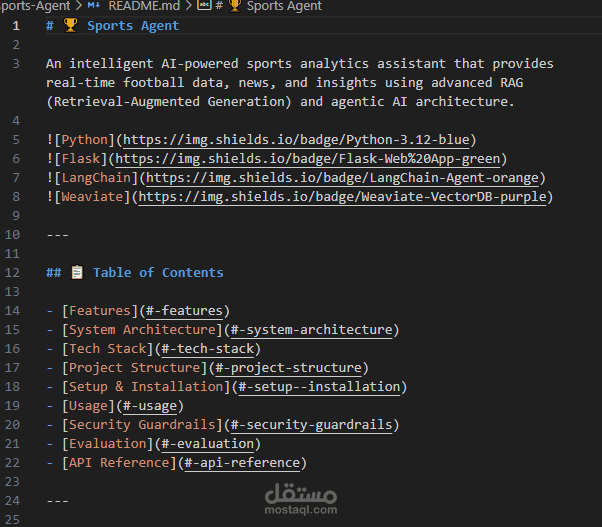The height and width of the screenshot is (527, 602).
Task: Open the sports-Agent folder breadcrumb
Action: coord(34,6)
